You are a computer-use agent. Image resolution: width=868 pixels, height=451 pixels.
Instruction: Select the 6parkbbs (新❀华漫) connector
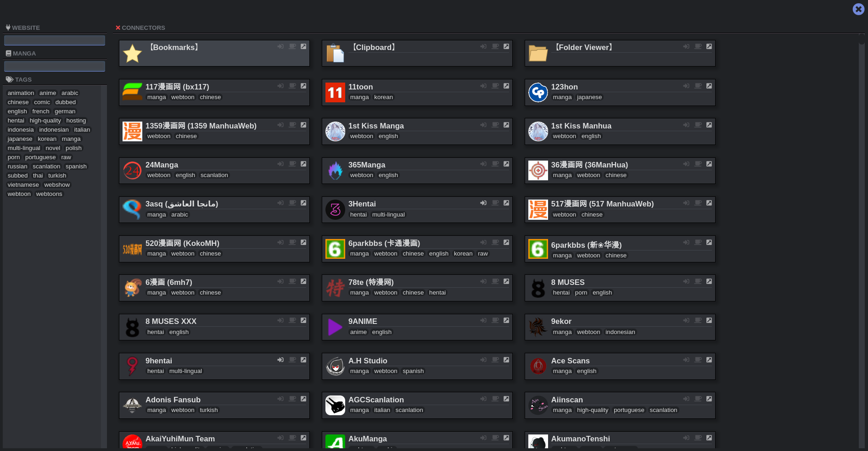click(620, 249)
